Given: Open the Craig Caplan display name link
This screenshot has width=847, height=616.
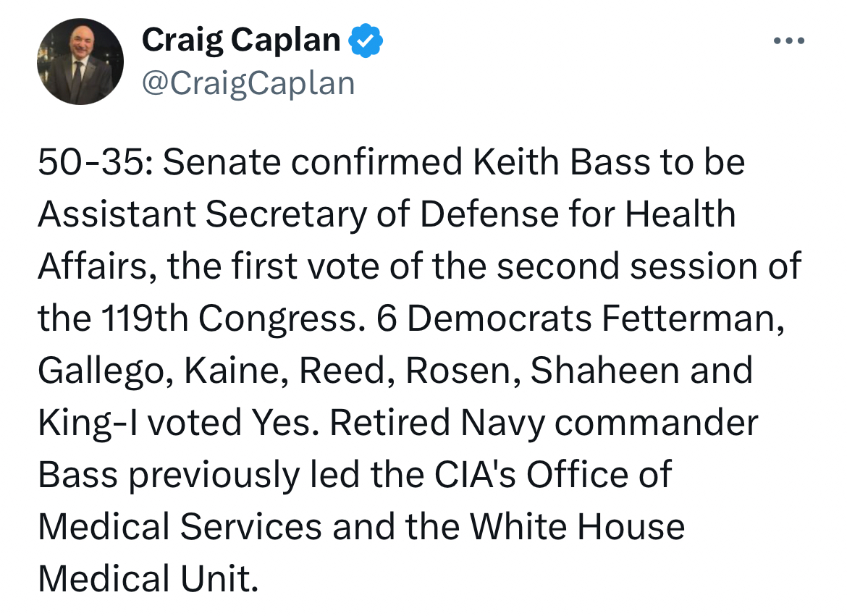Looking at the screenshot, I should tap(241, 40).
